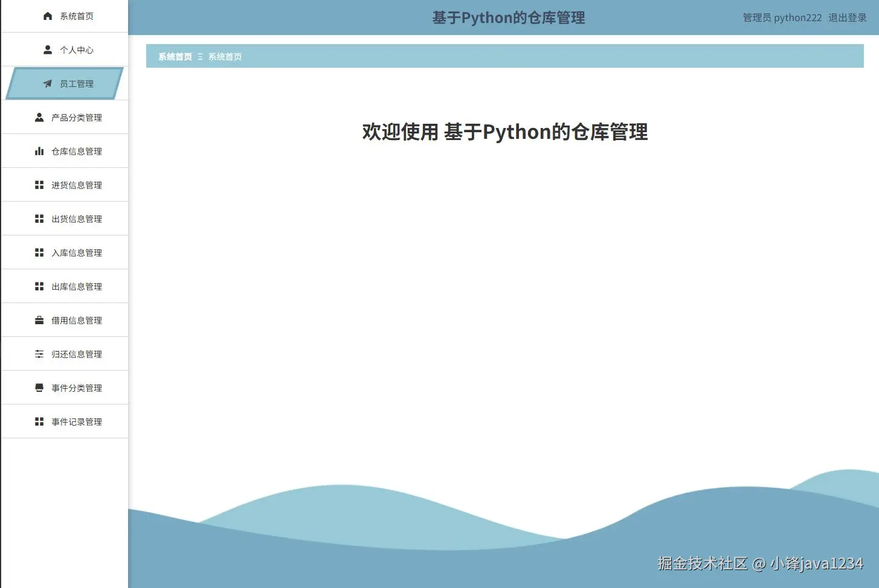Screen dimensions: 879x588
Task: Open 借用信息管理 in the sidebar
Action: click(65, 321)
